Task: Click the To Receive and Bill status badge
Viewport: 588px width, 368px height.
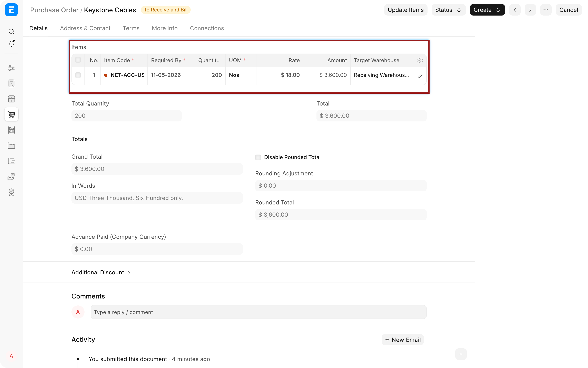Action: tap(166, 10)
